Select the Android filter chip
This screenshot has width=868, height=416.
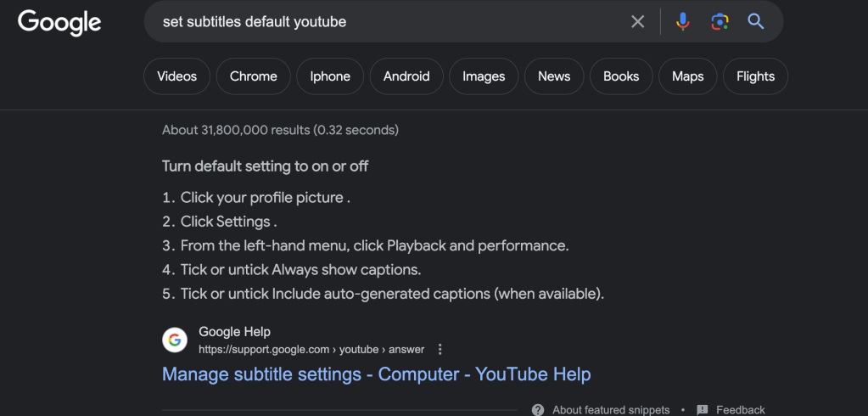click(406, 76)
